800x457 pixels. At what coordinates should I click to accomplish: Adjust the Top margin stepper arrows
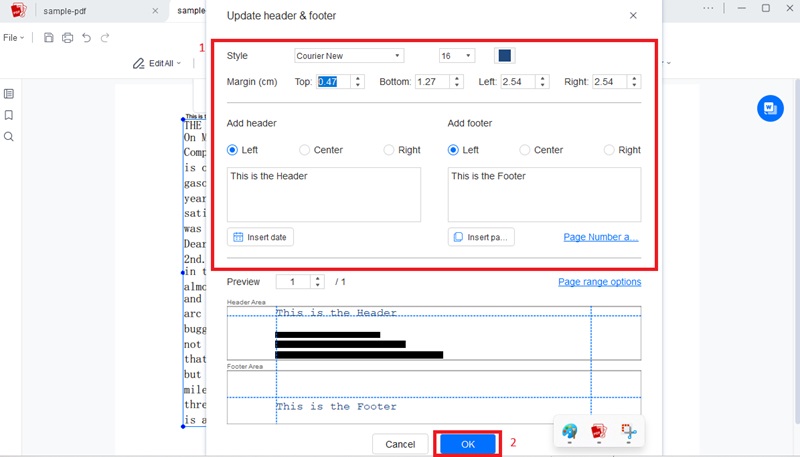(358, 82)
